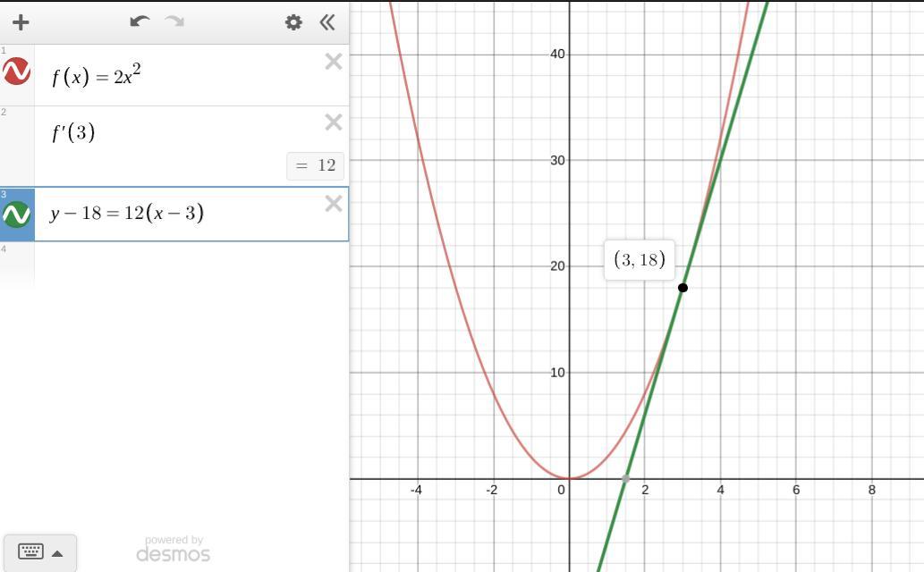The image size is (924, 572).
Task: Click the redo arrow
Action: (x=174, y=21)
